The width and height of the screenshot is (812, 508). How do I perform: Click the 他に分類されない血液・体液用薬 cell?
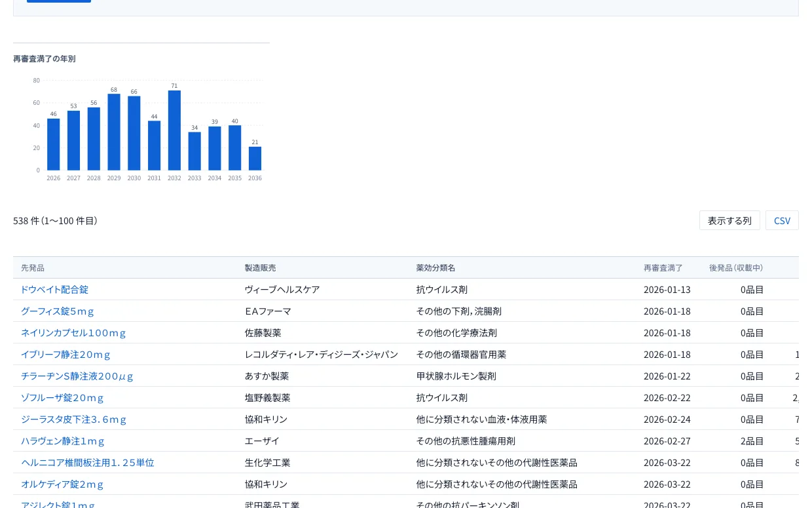point(481,419)
